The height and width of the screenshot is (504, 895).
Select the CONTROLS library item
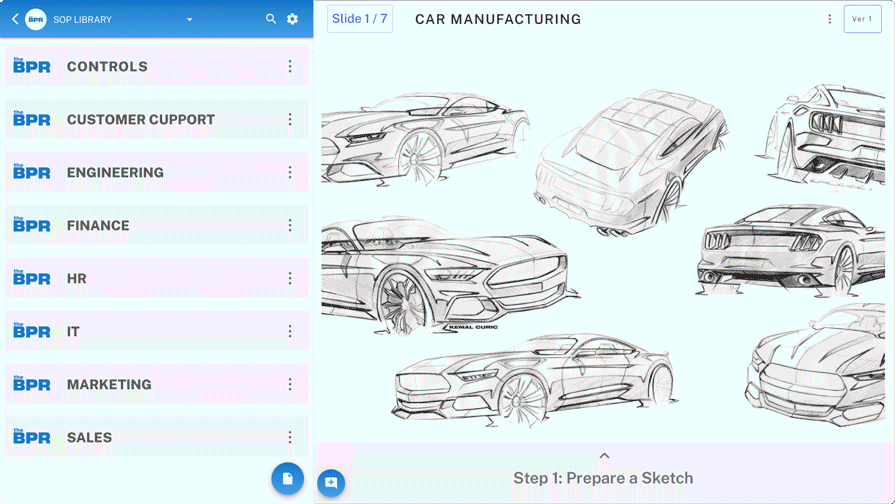(157, 66)
